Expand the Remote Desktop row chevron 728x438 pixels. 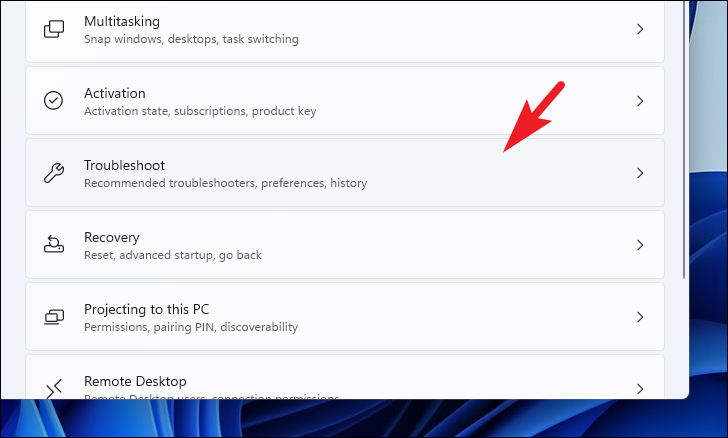(640, 388)
